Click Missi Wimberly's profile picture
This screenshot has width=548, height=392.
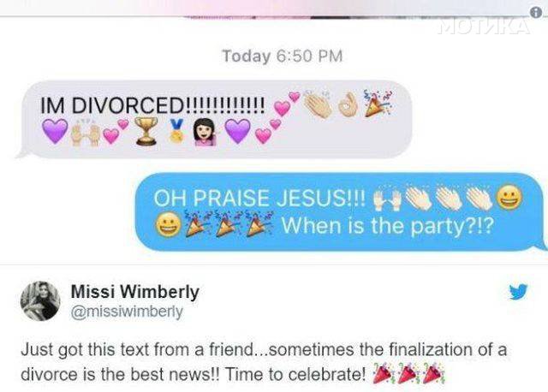(x=40, y=300)
